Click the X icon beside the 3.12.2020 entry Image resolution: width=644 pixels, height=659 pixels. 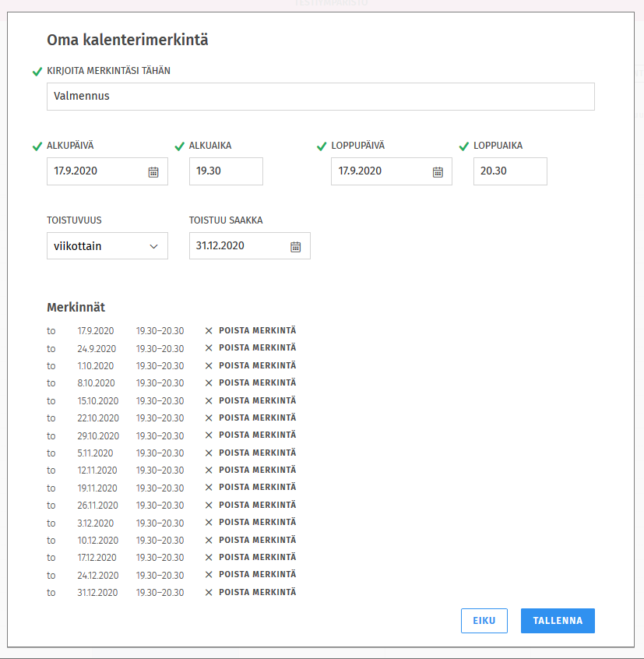(x=209, y=523)
